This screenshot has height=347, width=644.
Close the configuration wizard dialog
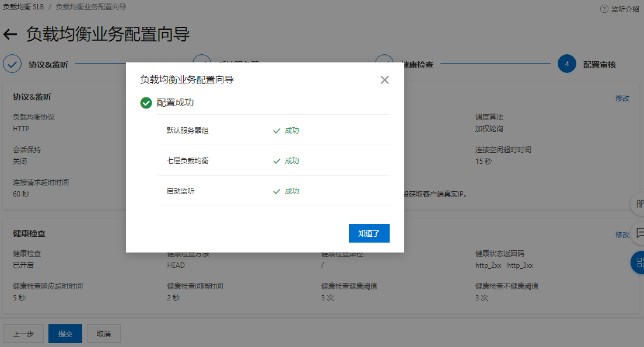click(384, 80)
